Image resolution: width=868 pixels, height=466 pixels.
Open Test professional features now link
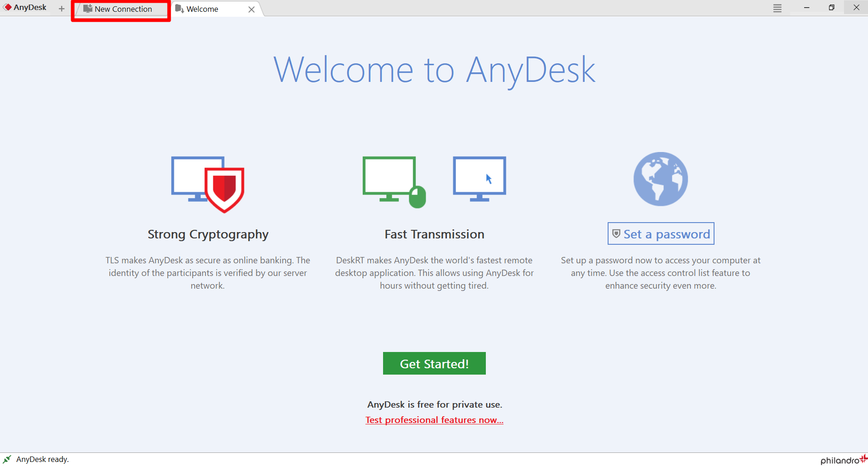[x=434, y=420]
